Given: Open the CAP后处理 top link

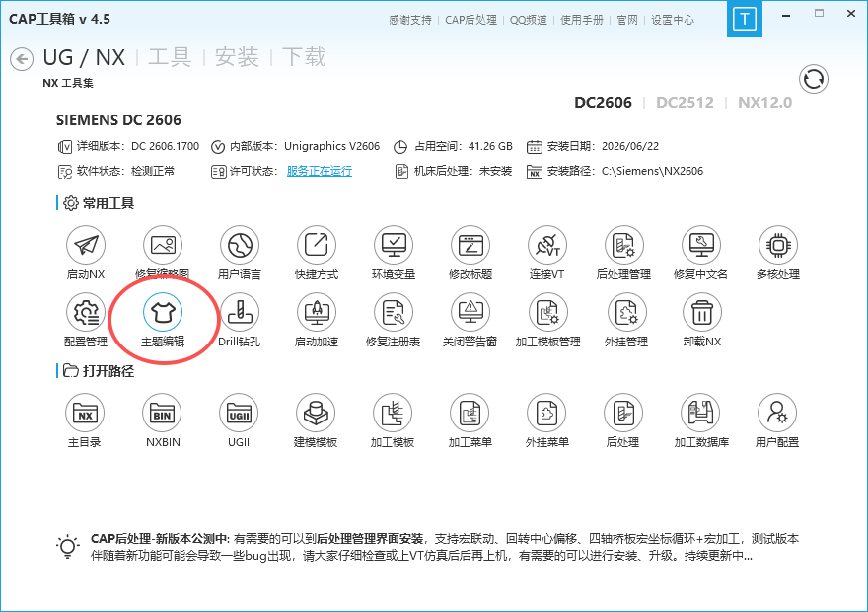Looking at the screenshot, I should tap(471, 20).
